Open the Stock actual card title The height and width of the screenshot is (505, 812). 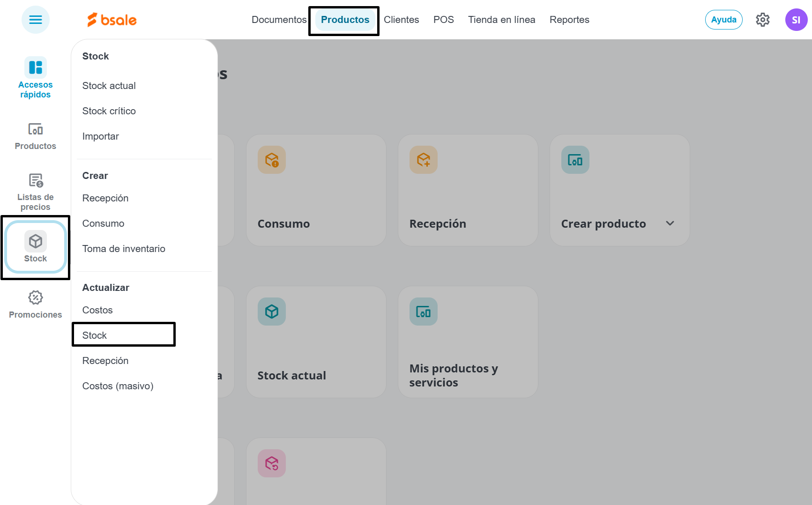291,376
